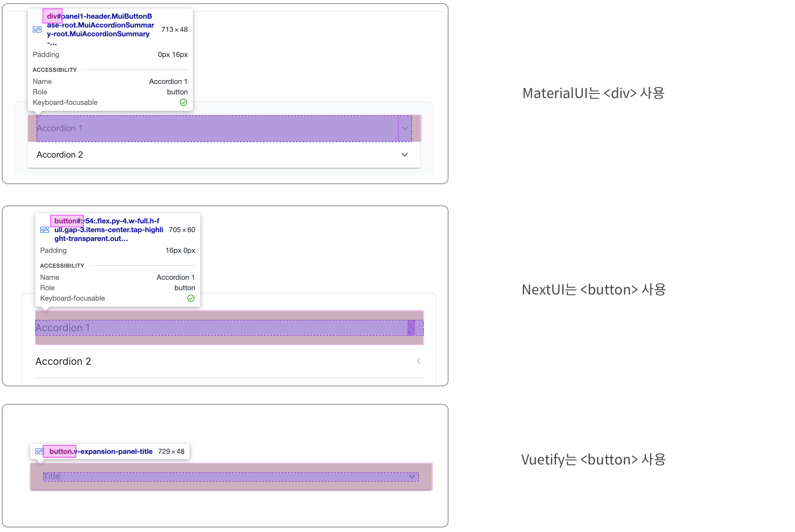This screenshot has width=795, height=532.
Task: Click MaterialUI "Accordion 2" header label
Action: [60, 155]
